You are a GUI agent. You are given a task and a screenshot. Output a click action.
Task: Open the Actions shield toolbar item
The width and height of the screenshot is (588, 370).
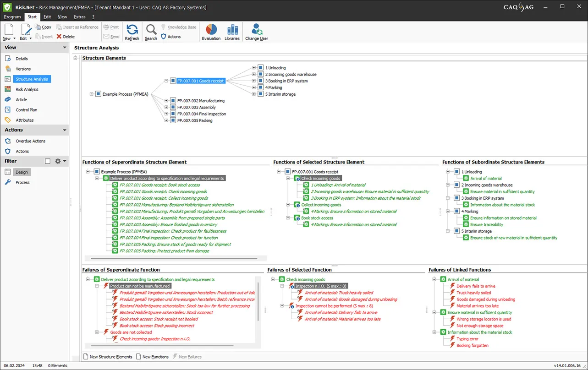point(170,37)
